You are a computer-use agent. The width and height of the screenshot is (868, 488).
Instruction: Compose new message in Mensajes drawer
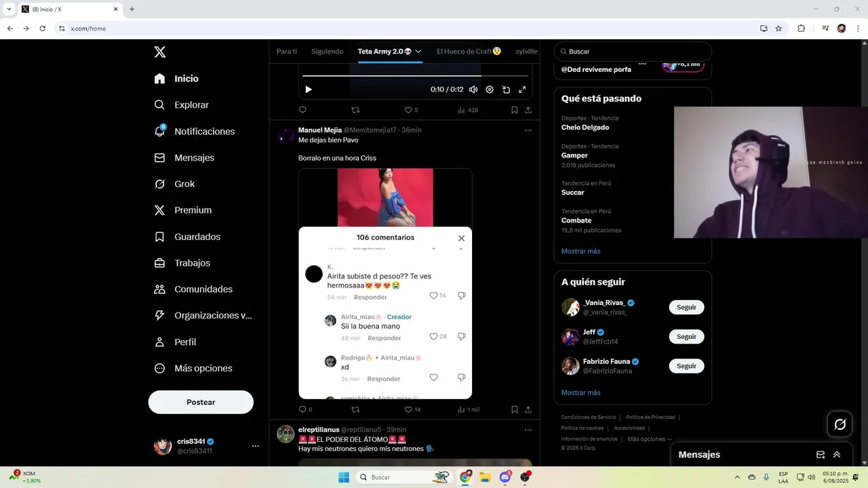click(x=821, y=455)
